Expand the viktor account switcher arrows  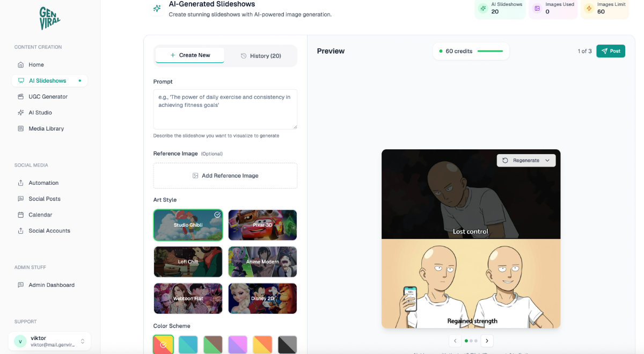(x=83, y=341)
